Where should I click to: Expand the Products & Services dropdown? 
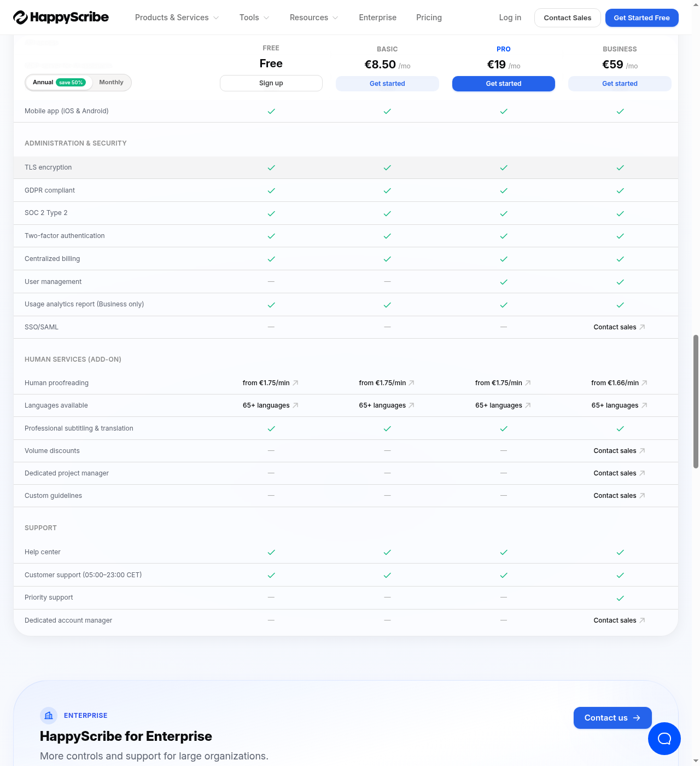pyautogui.click(x=177, y=18)
